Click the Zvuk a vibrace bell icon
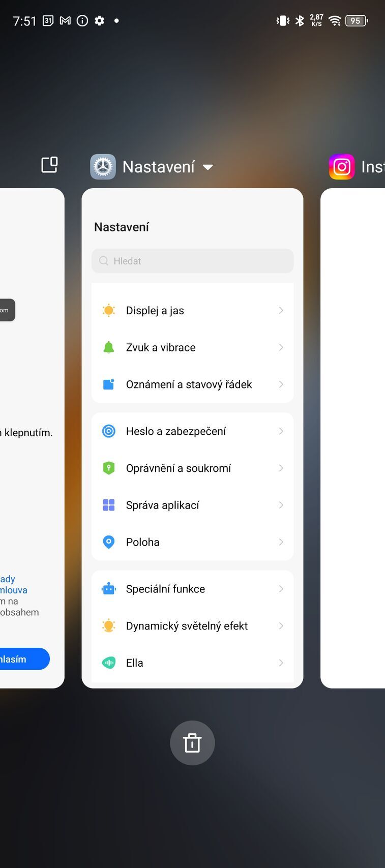385x868 pixels. coord(109,347)
